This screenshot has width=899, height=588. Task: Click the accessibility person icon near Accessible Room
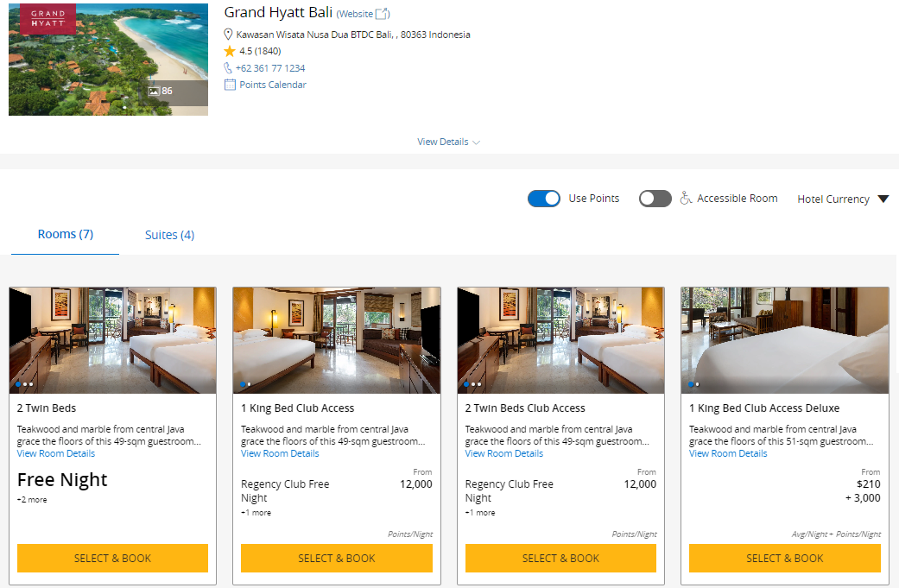(x=687, y=199)
